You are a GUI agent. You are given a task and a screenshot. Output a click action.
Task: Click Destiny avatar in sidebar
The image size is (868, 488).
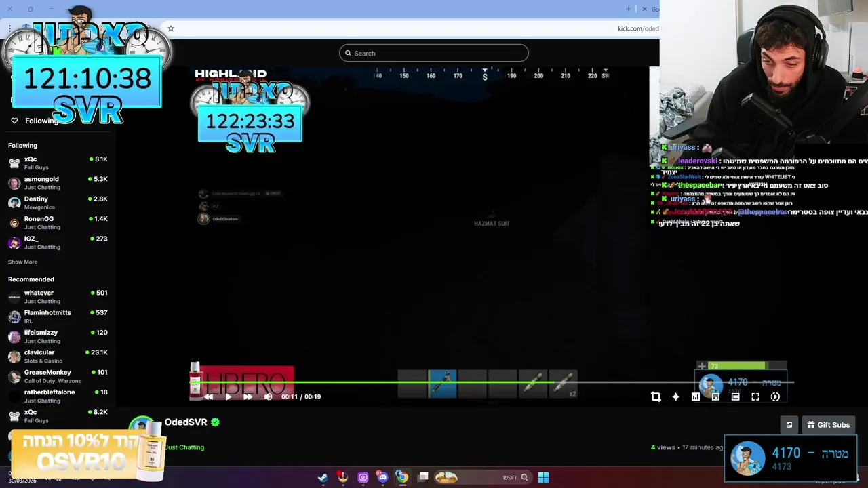14,203
